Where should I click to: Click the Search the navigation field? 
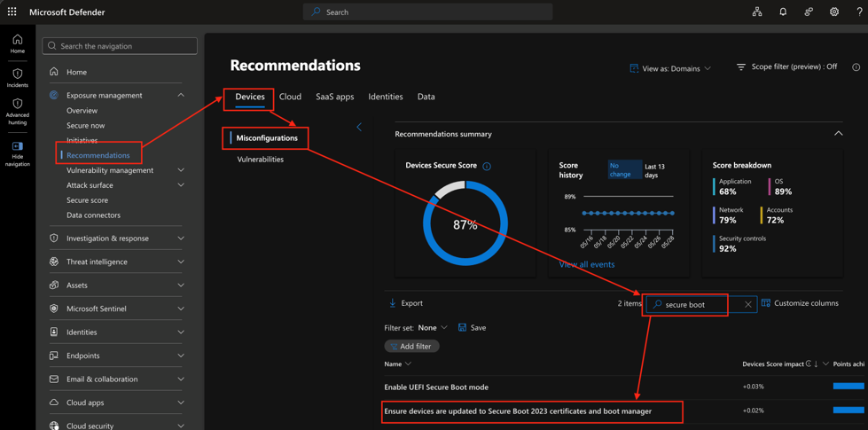point(120,46)
